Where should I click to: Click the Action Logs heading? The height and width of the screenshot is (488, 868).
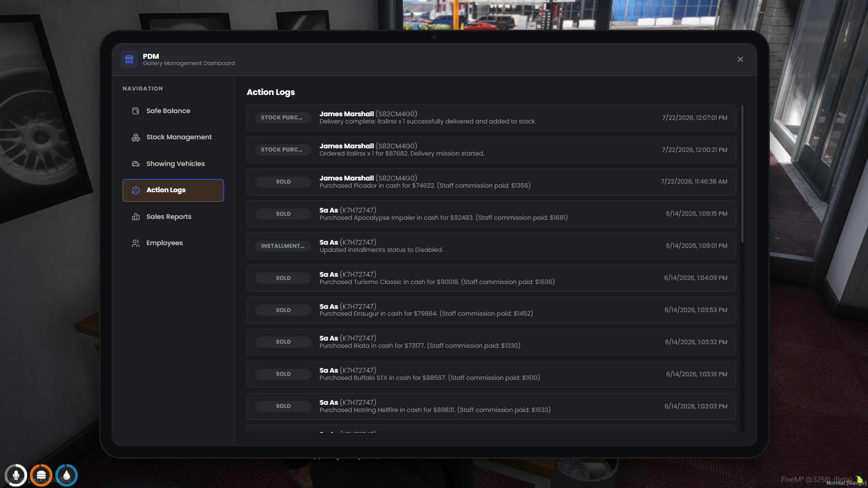(x=271, y=92)
